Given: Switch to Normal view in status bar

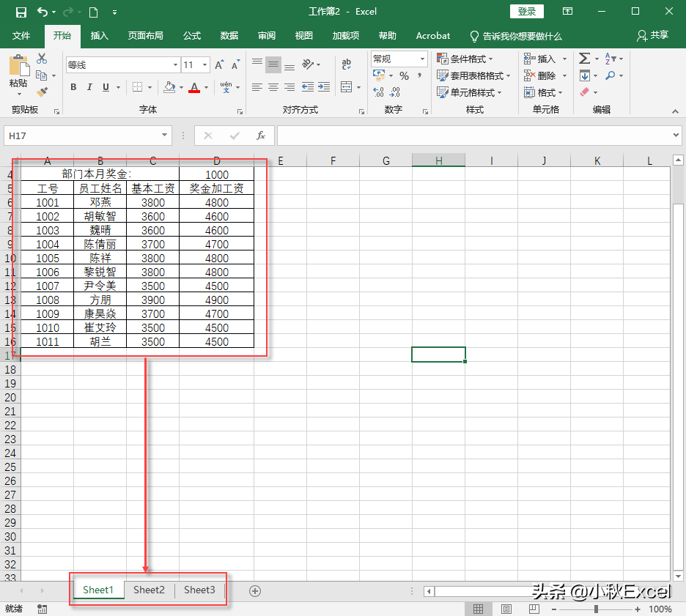Looking at the screenshot, I should [478, 609].
